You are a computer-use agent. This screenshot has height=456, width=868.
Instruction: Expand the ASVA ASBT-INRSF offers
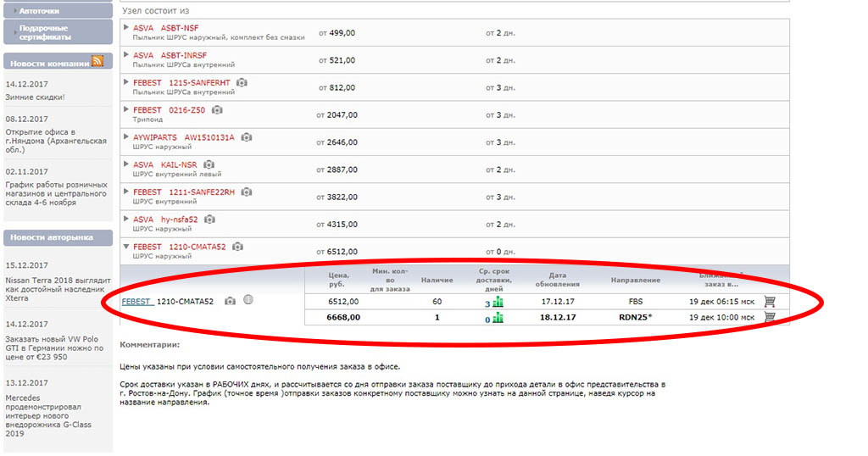tap(126, 55)
